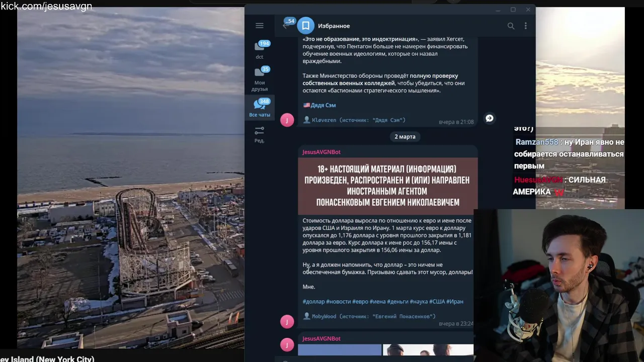The height and width of the screenshot is (362, 644).
Task: Open JesusAVGNBot sender name on 2 марта post
Action: (321, 152)
